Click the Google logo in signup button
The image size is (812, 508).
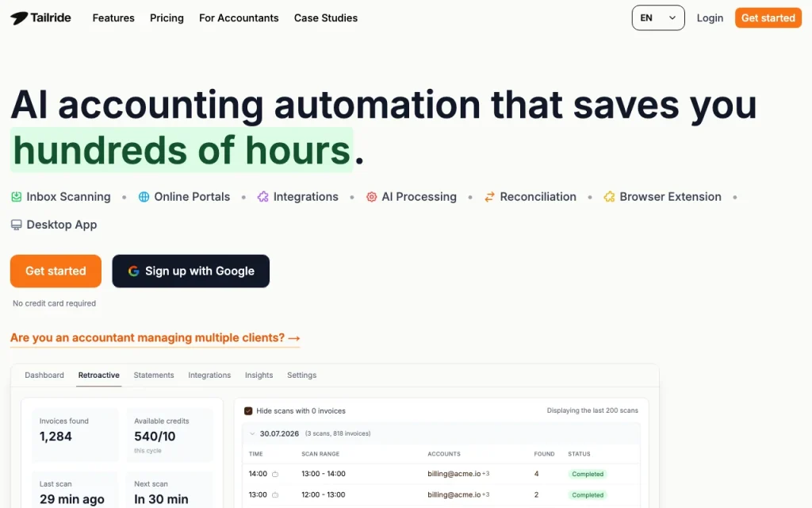[x=133, y=271]
